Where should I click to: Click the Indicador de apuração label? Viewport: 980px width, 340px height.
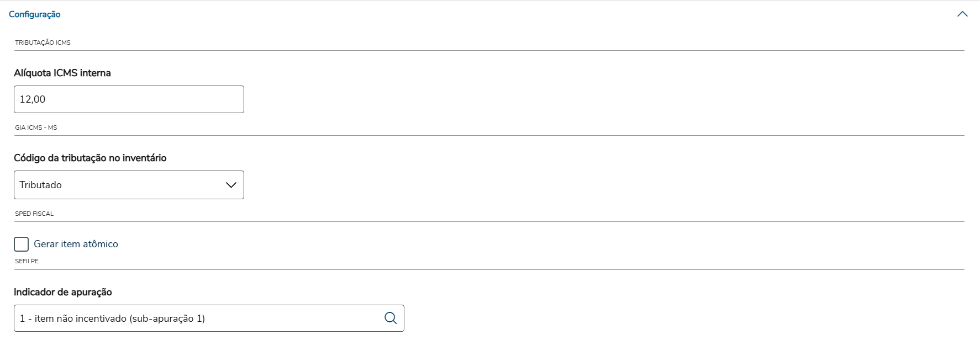63,292
